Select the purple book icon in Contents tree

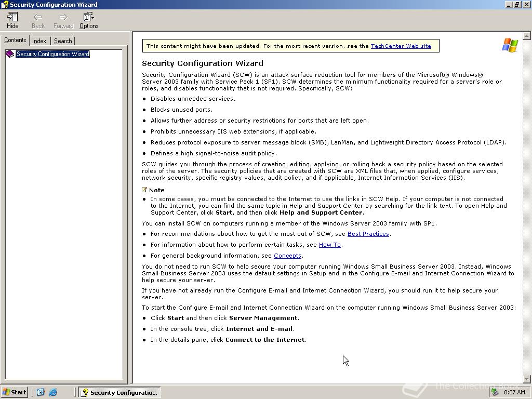click(10, 54)
